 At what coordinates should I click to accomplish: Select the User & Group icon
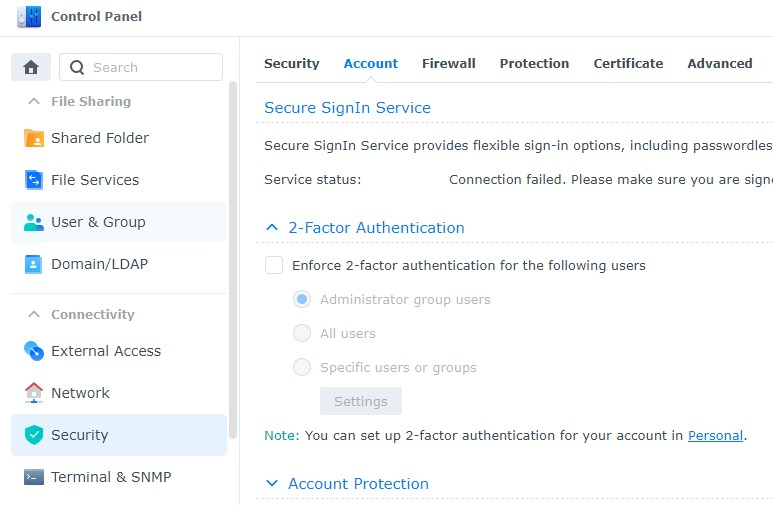(x=34, y=222)
